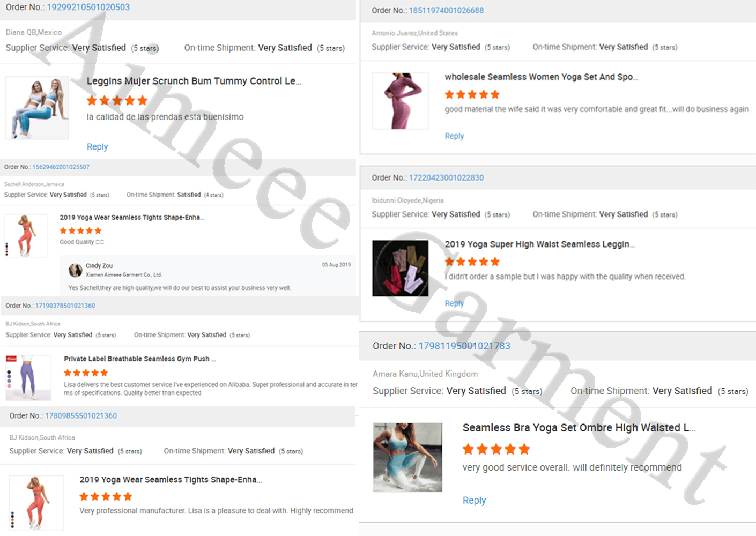The width and height of the screenshot is (756, 536).
Task: Open order number 17190378501021360 link
Action: (65, 306)
